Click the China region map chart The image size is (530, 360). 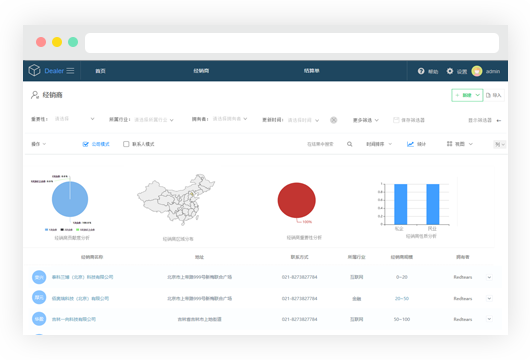176,199
